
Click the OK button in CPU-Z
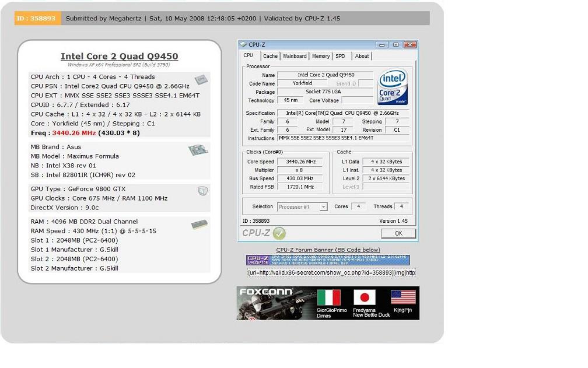(x=398, y=233)
